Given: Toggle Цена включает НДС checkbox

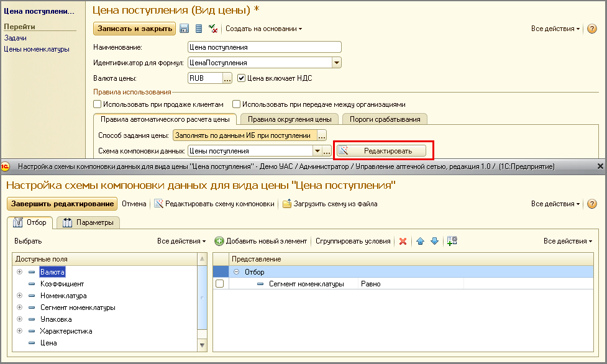Looking at the screenshot, I should click(x=241, y=78).
